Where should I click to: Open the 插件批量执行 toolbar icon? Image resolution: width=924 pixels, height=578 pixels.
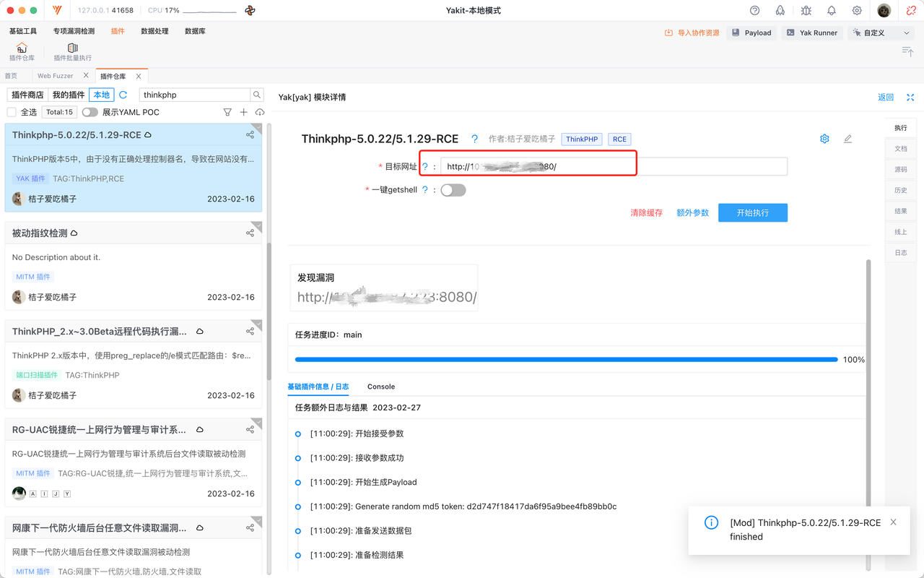(x=72, y=52)
